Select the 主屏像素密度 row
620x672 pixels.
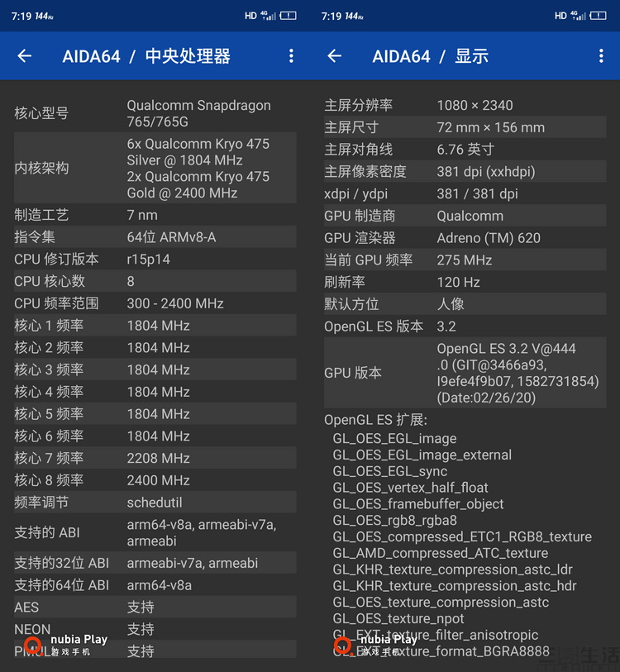click(465, 171)
